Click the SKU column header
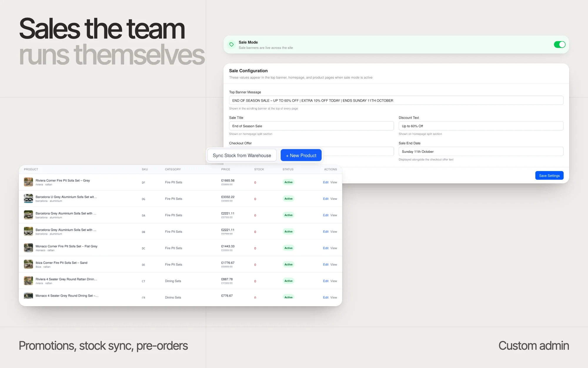Viewport: 588px width, 368px height. click(x=145, y=169)
